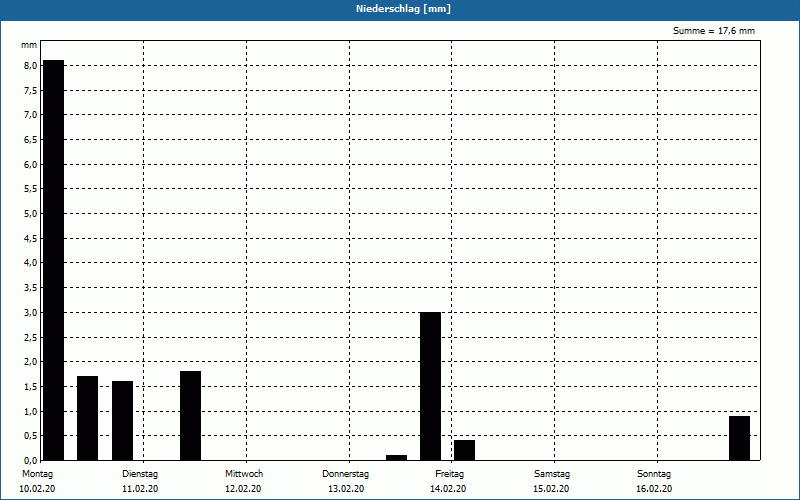Click the 4,0 y-axis value
800x500 pixels.
(x=30, y=263)
